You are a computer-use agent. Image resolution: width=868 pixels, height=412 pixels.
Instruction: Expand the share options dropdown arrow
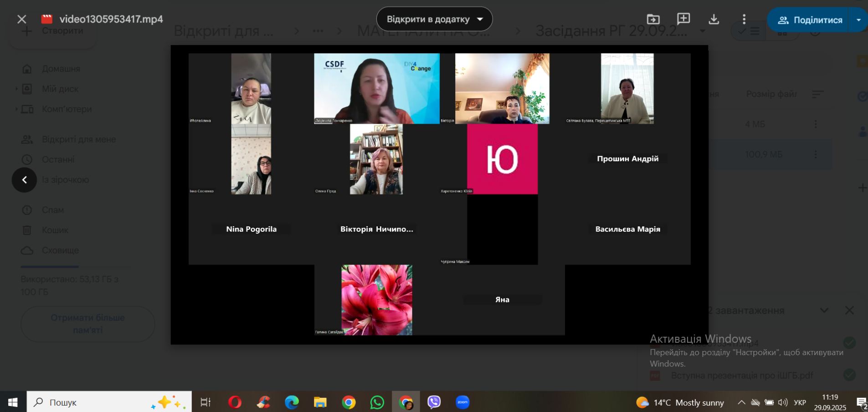(x=858, y=20)
